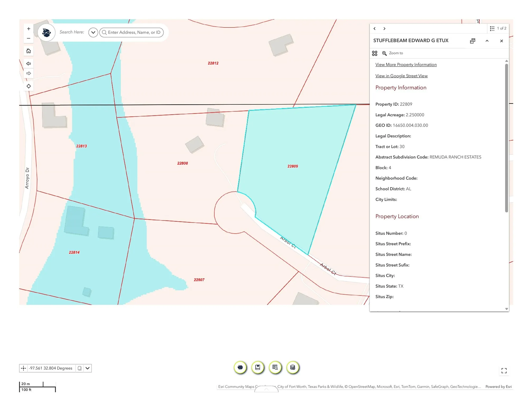Open coordinate format dropdown arrow
Image resolution: width=532 pixels, height=411 pixels.
(88, 368)
